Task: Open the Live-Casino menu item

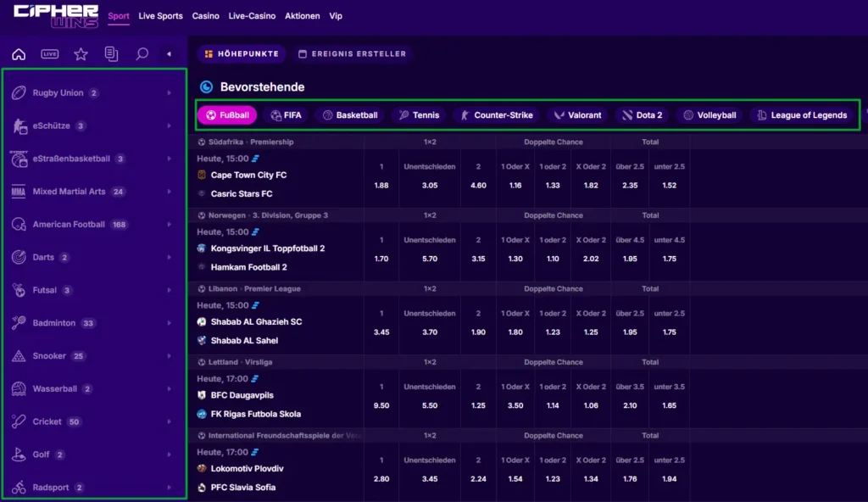Action: click(252, 15)
